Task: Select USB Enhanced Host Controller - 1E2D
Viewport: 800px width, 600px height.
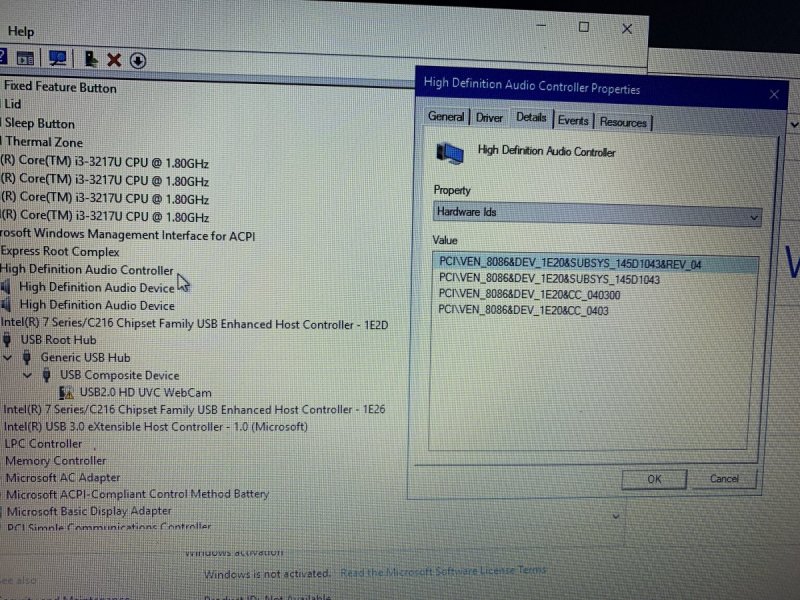Action: point(194,324)
